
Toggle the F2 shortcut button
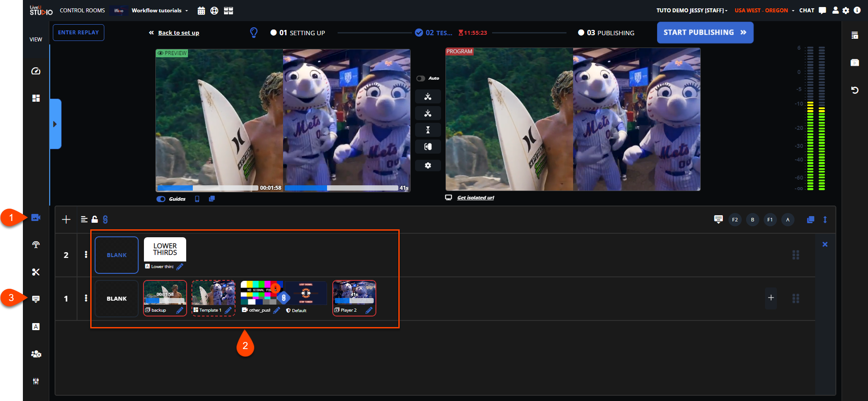735,220
